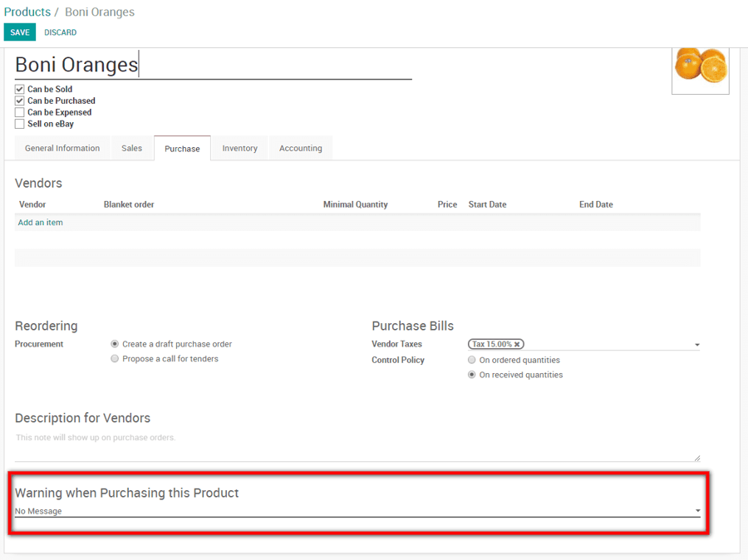This screenshot has width=748, height=560.
Task: Select Create a draft purchase order
Action: pyautogui.click(x=115, y=343)
